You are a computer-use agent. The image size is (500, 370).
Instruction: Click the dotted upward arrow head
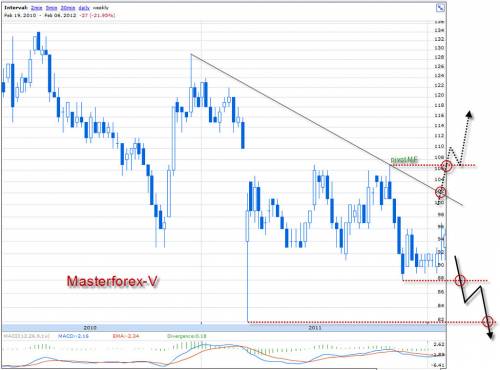point(469,114)
